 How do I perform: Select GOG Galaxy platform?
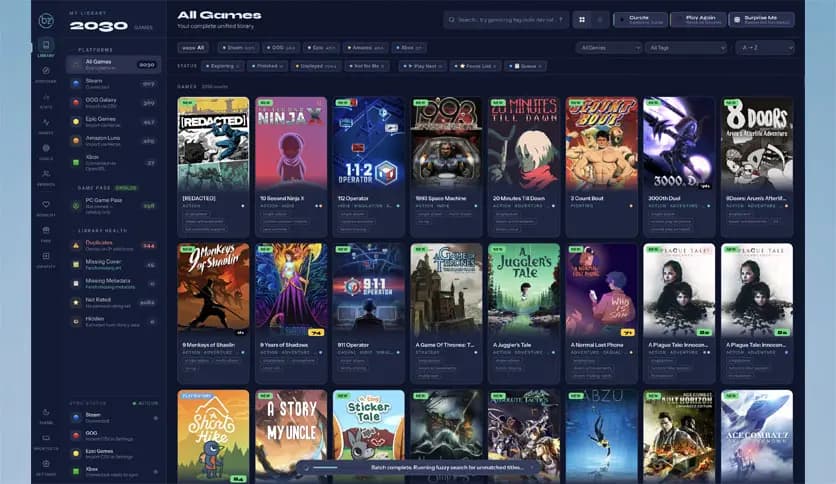pos(114,102)
